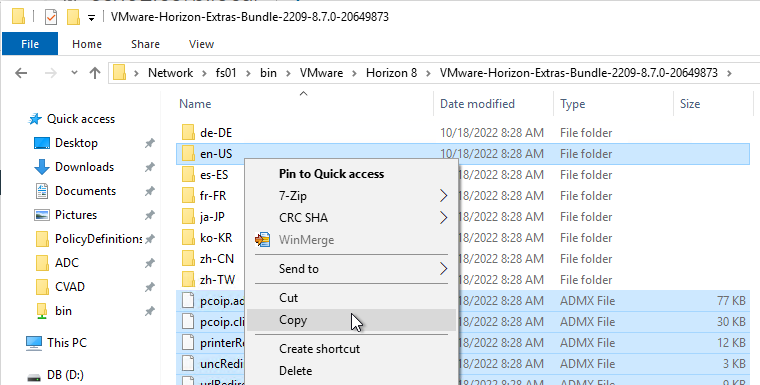Click Properties checkmark icon in title bar
Image resolution: width=760 pixels, height=385 pixels.
(51, 17)
